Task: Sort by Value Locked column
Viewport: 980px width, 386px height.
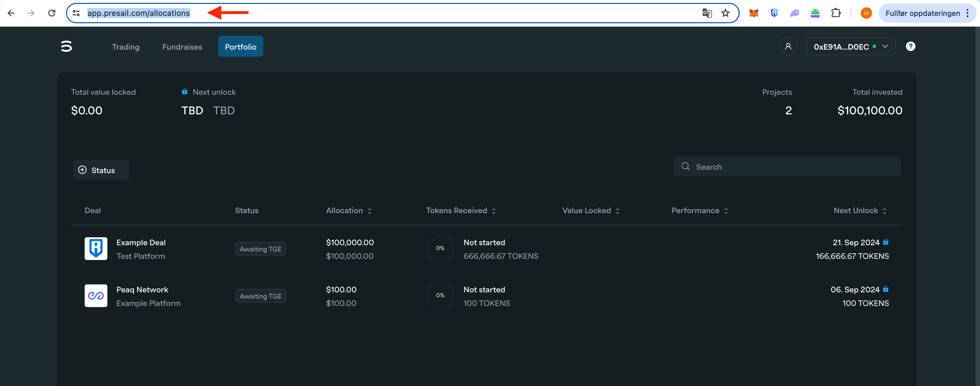Action: [591, 211]
